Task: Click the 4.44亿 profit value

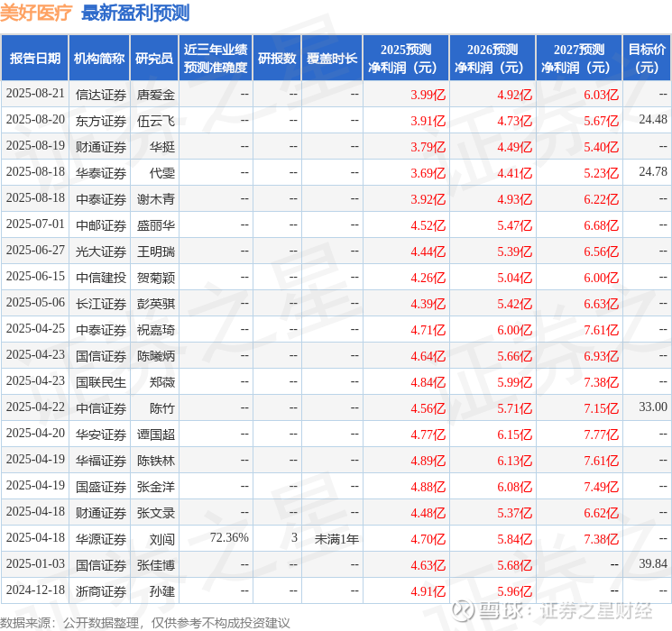Action: (x=428, y=251)
